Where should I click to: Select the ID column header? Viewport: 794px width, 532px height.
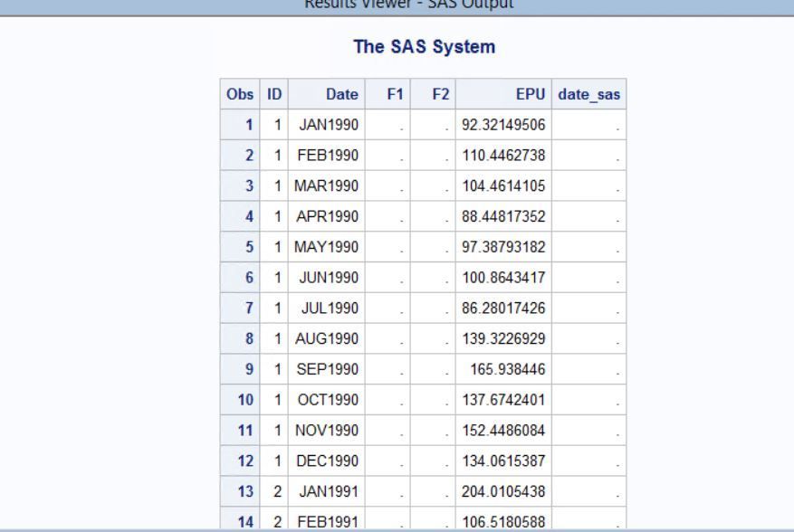tap(272, 94)
